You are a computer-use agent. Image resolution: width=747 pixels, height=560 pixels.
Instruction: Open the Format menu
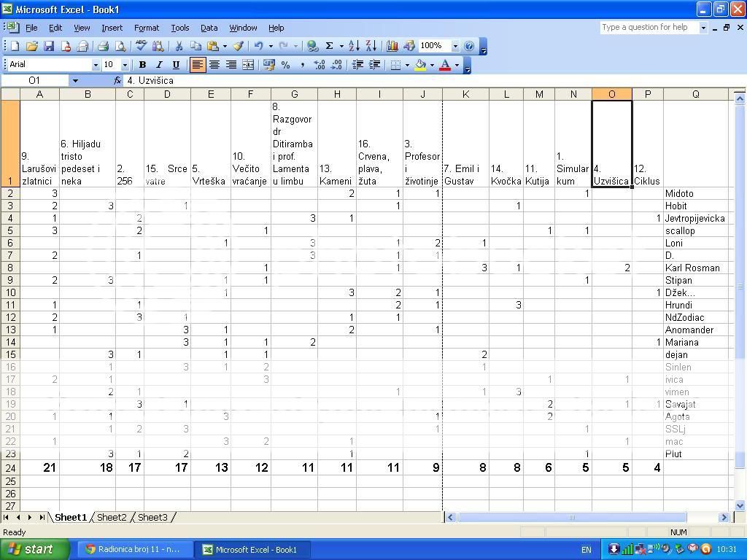(x=146, y=28)
